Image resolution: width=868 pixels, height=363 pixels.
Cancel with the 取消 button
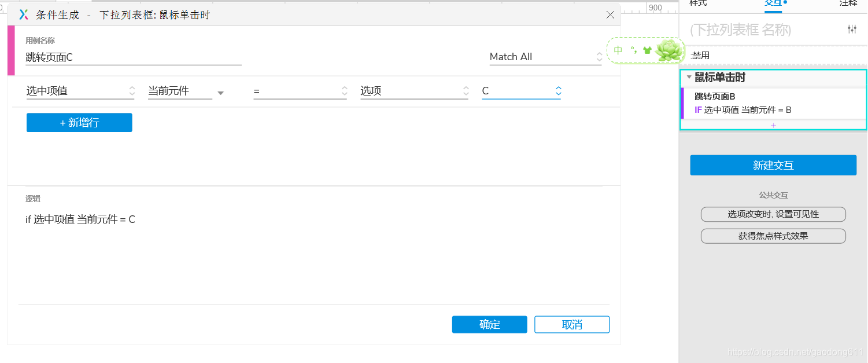[x=572, y=325]
